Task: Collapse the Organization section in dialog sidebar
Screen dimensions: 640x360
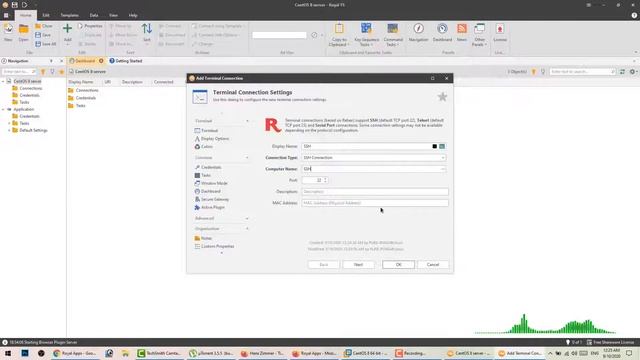Action: tap(247, 229)
